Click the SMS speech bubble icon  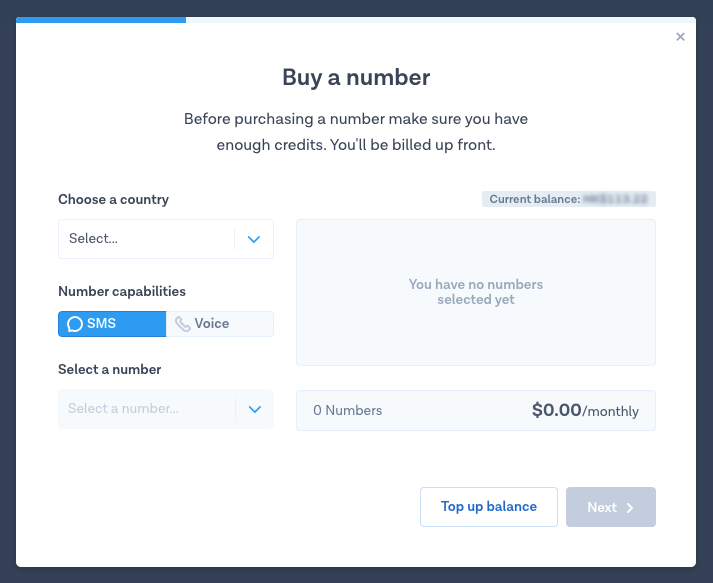pos(74,324)
